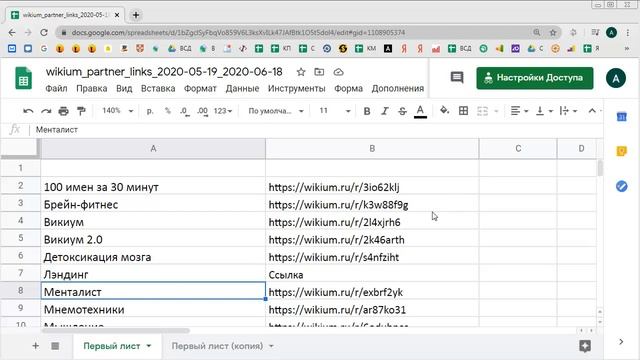Decrease decimal places
This screenshot has width=640, height=360.
click(x=184, y=111)
